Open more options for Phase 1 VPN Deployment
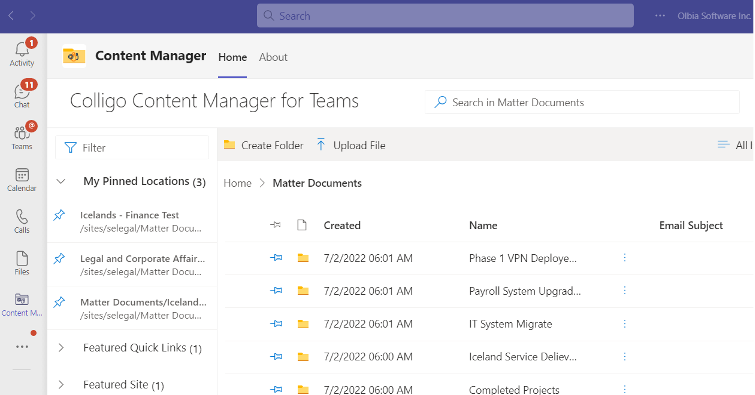The height and width of the screenshot is (395, 755). (x=625, y=258)
